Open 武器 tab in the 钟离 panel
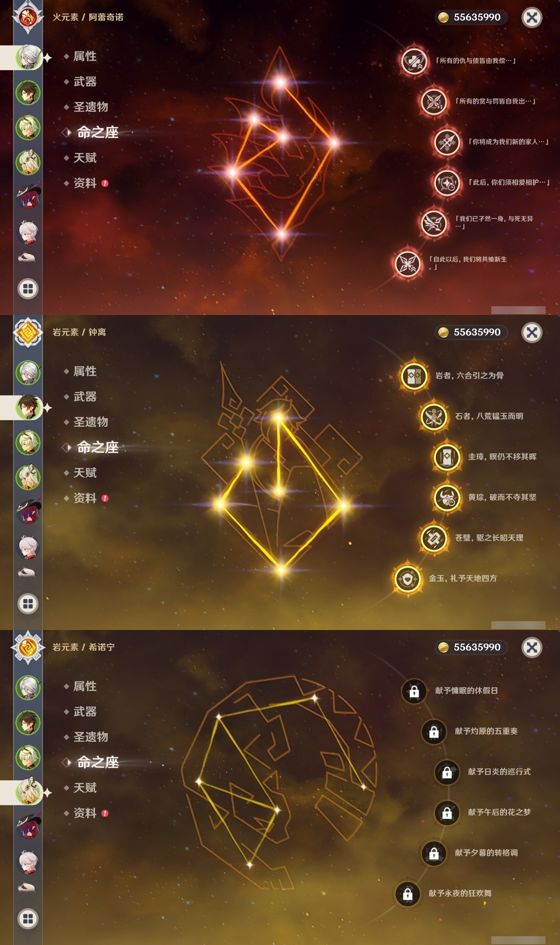Viewport: 560px width, 945px height. tap(85, 397)
